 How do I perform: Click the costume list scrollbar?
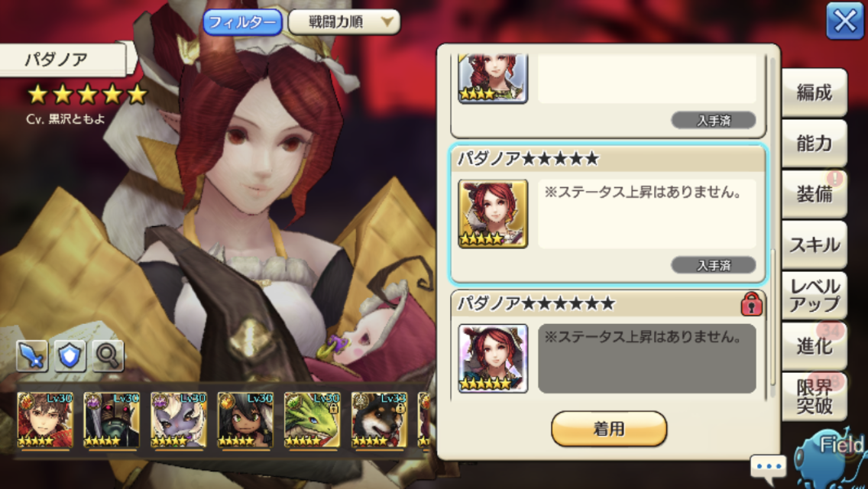click(772, 227)
